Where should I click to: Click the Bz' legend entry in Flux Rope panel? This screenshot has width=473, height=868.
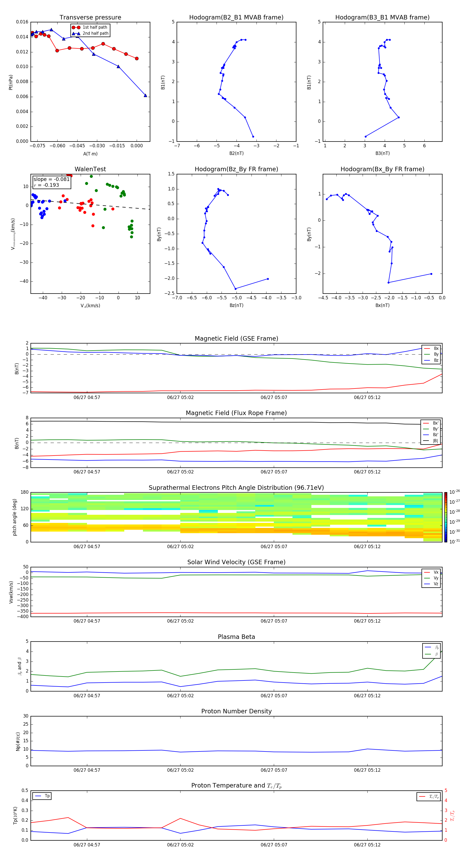tap(431, 435)
